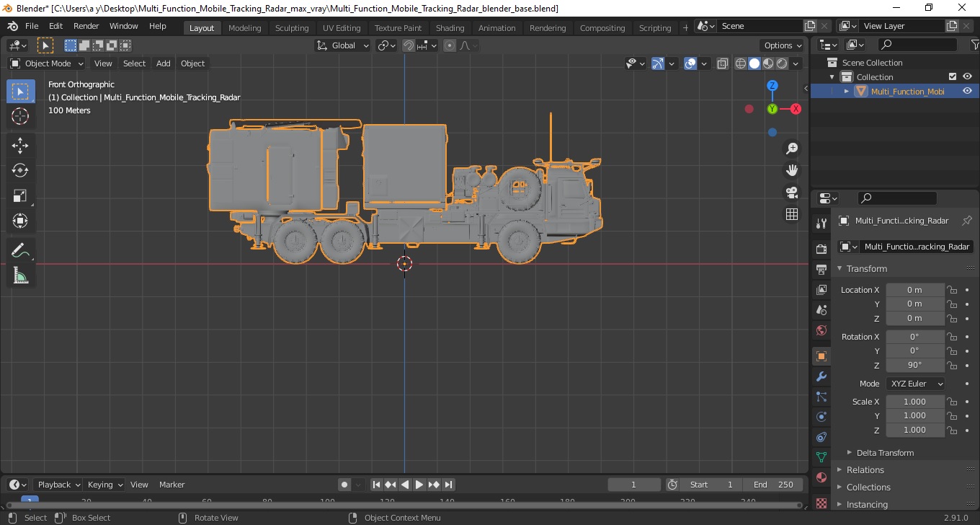This screenshot has width=980, height=525.
Task: Choose the Annotate tool
Action: click(x=20, y=251)
